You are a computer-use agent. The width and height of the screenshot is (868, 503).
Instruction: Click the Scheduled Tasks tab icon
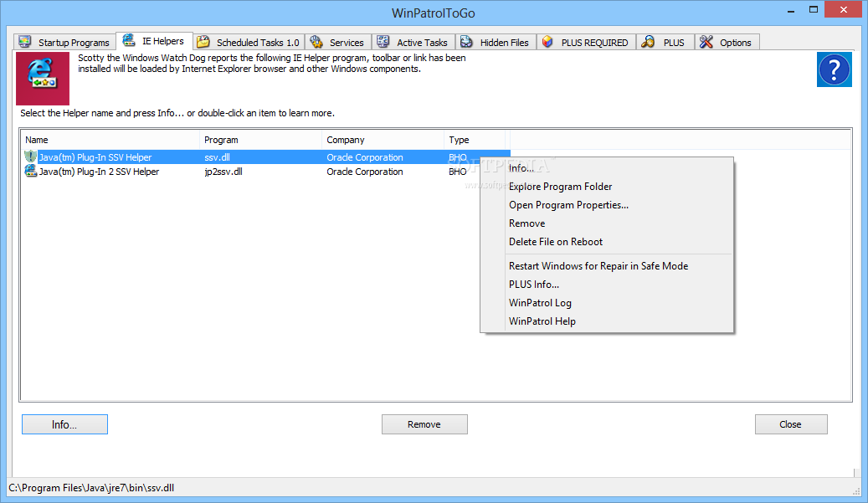[x=203, y=42]
